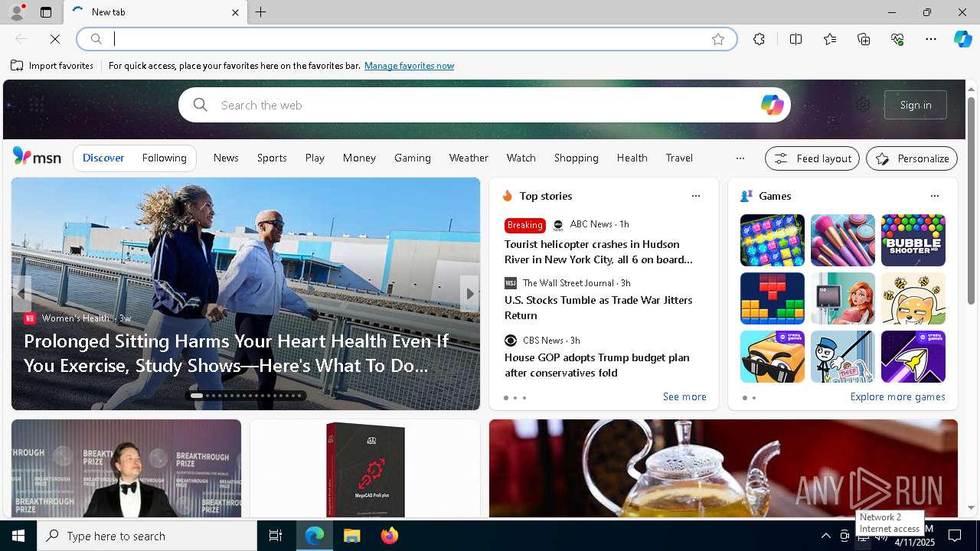Launch Firefox from the taskbar
This screenshot has height=551, width=980.
390,536
